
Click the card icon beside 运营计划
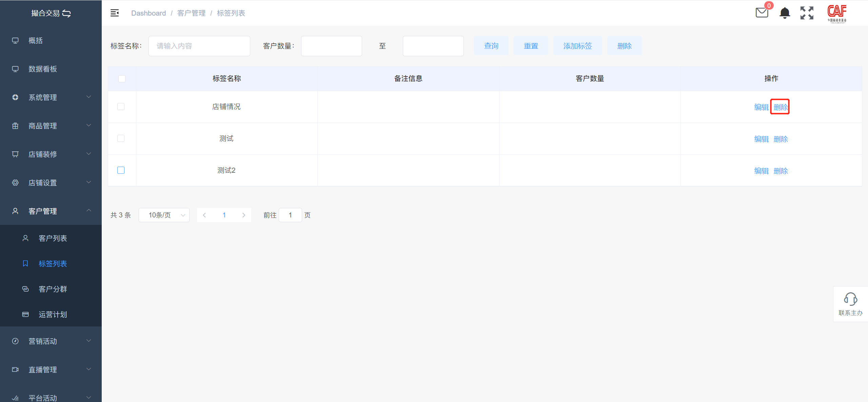click(25, 315)
